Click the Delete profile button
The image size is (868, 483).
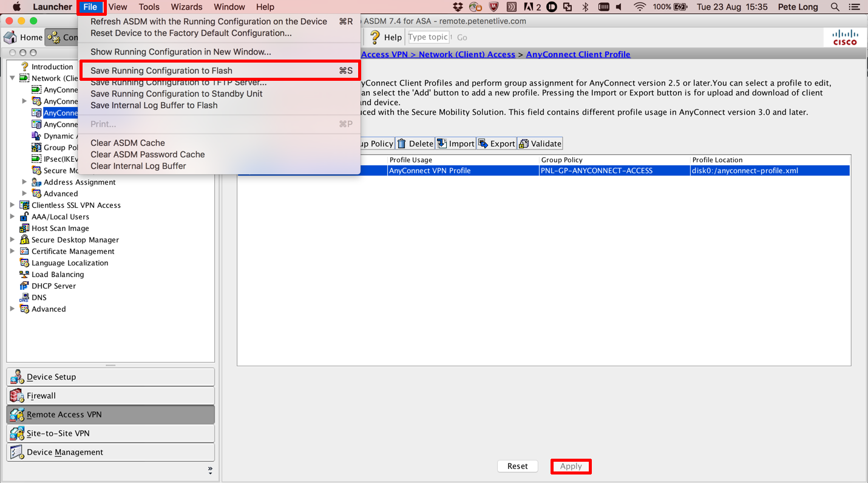point(415,143)
